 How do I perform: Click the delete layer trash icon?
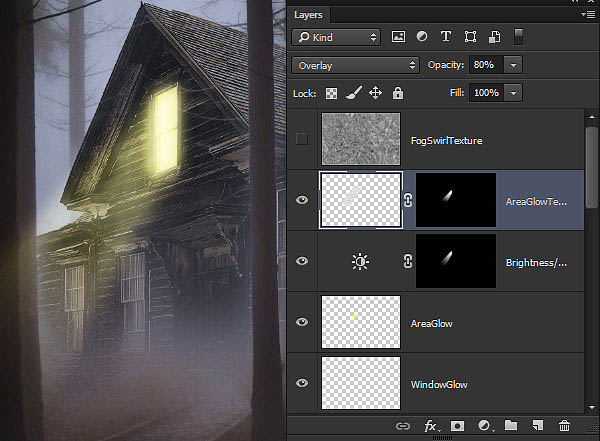[x=564, y=426]
